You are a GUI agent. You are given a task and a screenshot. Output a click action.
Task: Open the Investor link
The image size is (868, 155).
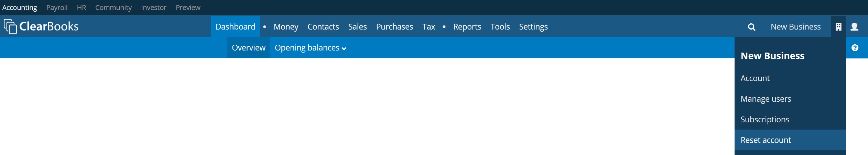click(154, 8)
